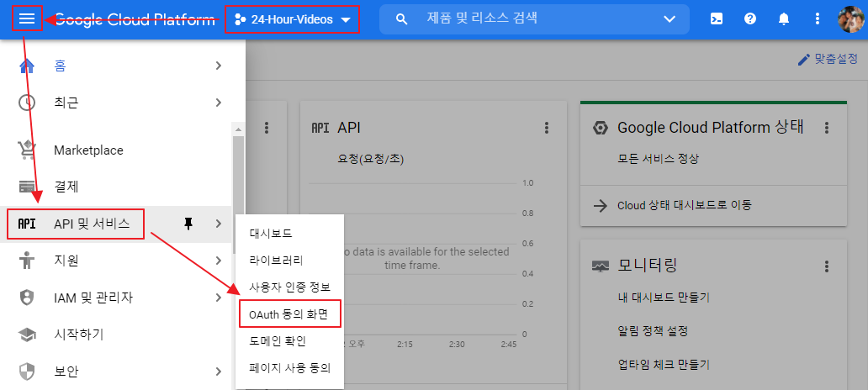Open the hamburger navigation menu

coord(27,19)
